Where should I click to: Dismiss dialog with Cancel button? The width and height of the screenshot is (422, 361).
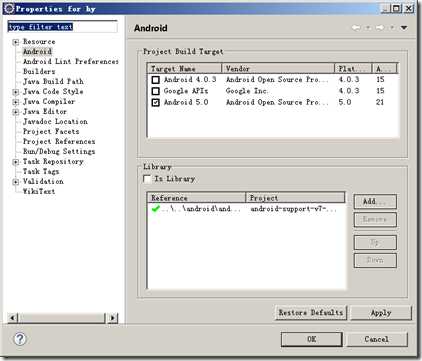377,339
